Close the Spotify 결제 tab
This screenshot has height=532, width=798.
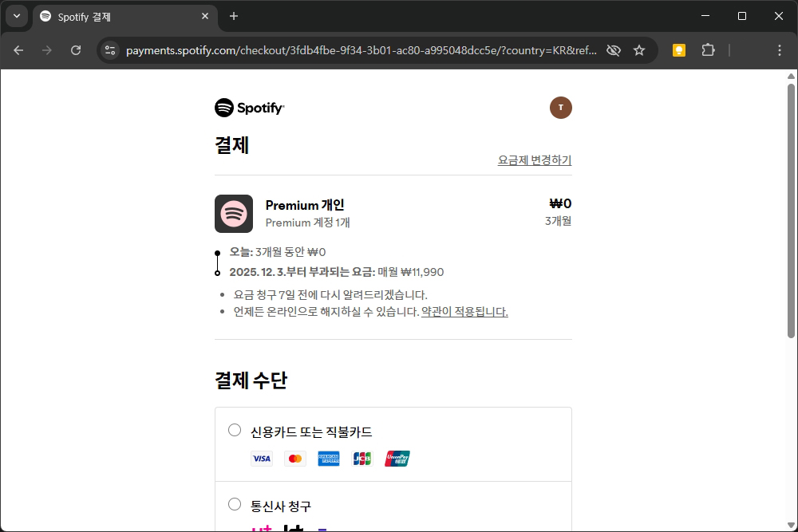[205, 16]
